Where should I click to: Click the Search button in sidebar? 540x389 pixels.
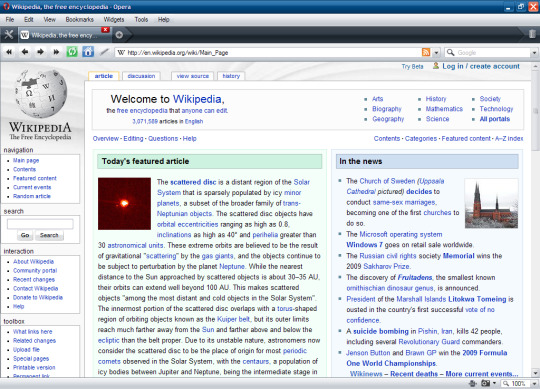[49, 235]
